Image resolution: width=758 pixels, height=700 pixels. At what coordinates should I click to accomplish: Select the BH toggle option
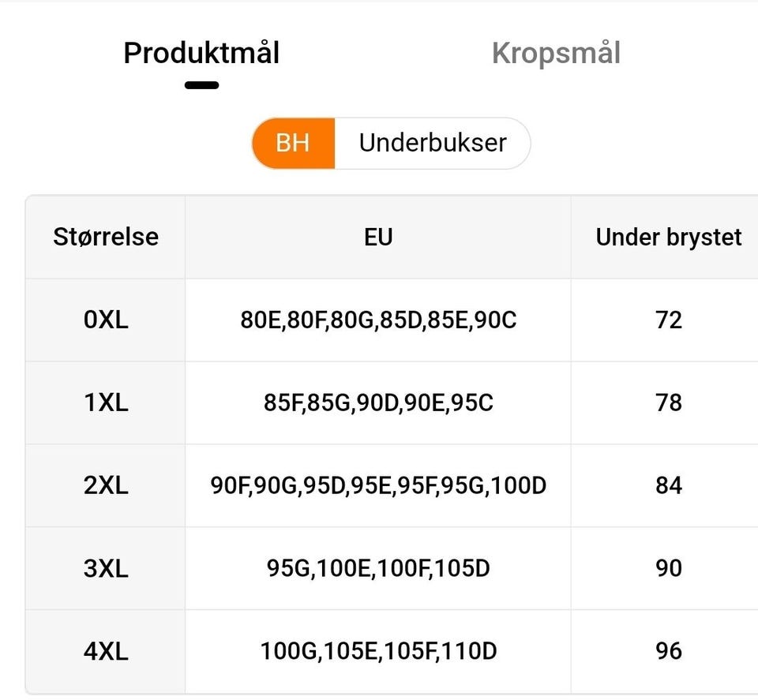[x=293, y=143]
